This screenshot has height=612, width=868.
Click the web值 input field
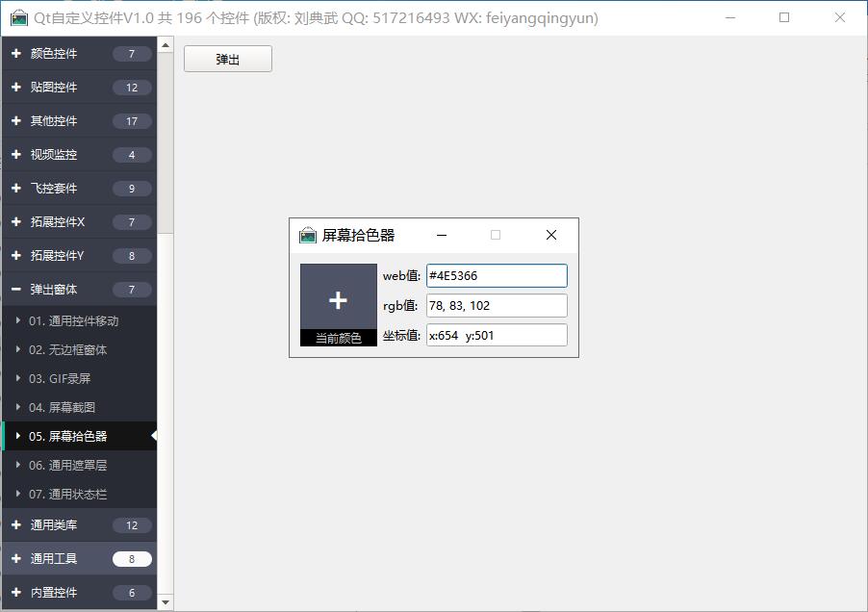497,276
